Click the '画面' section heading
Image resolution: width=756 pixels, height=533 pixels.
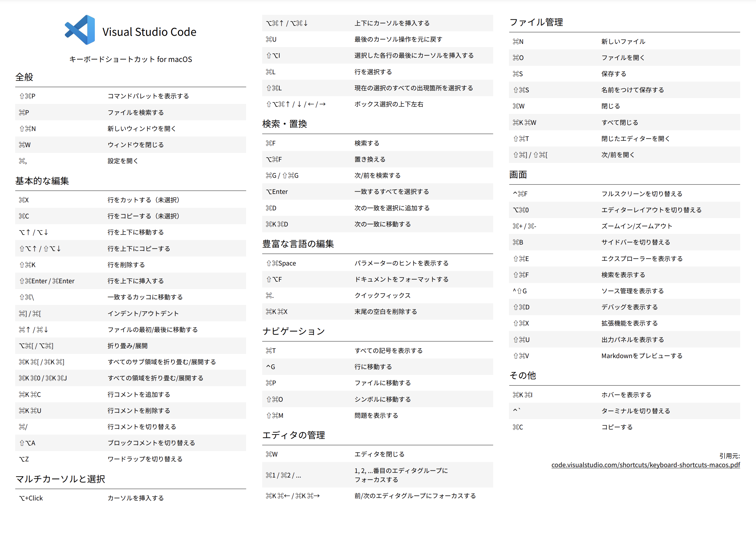click(518, 175)
